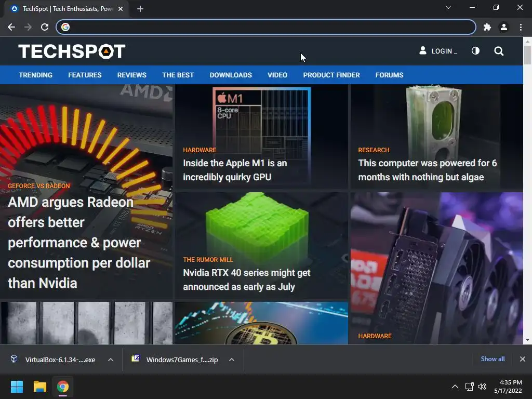Expand options for Windows7Games download

(x=232, y=360)
